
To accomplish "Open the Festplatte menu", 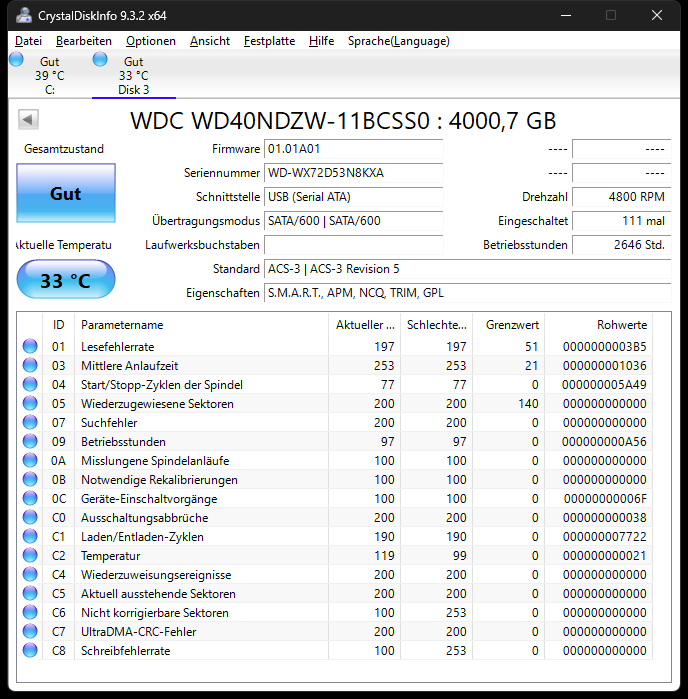I will (269, 41).
